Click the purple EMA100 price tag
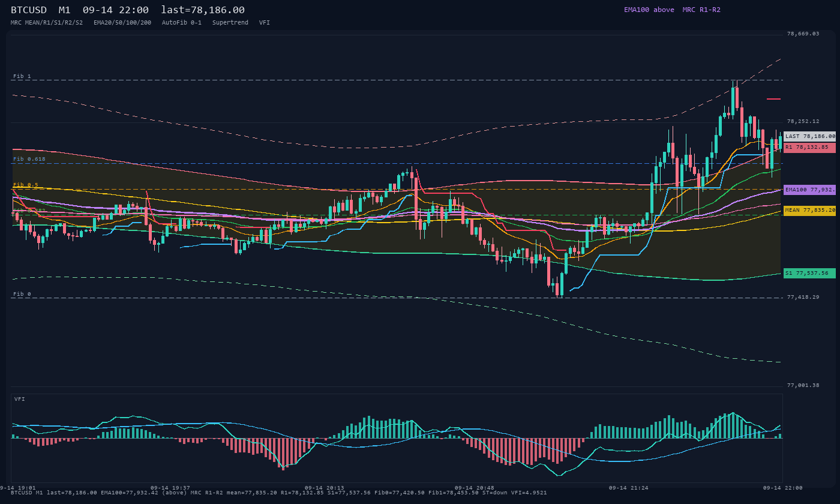Viewport: 840px width, 504px height. point(810,190)
